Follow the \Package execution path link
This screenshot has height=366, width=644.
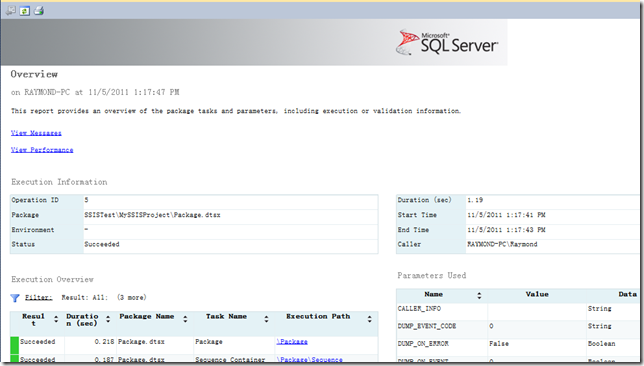tap(292, 341)
